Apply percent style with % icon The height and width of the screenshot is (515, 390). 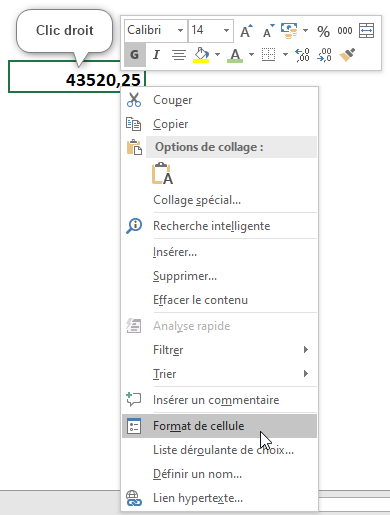[x=323, y=31]
